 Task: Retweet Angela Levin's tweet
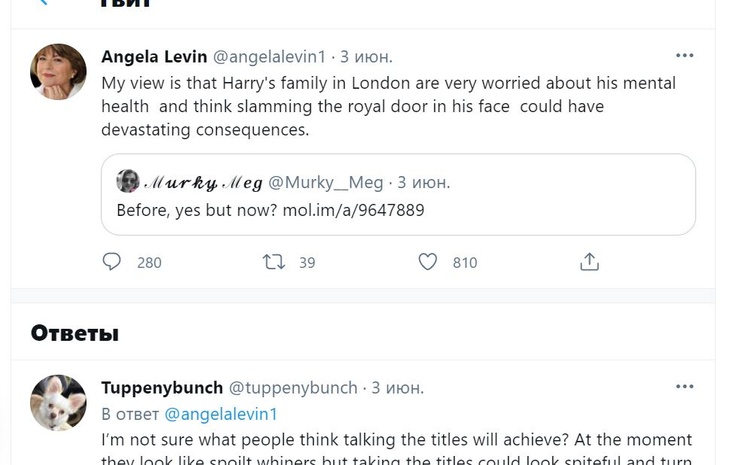[273, 262]
